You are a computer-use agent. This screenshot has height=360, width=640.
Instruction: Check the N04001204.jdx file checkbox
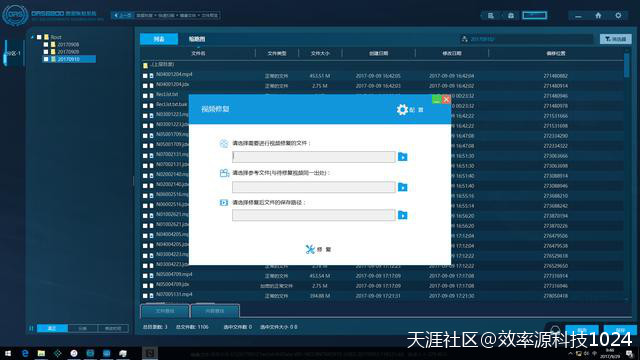[x=145, y=86]
